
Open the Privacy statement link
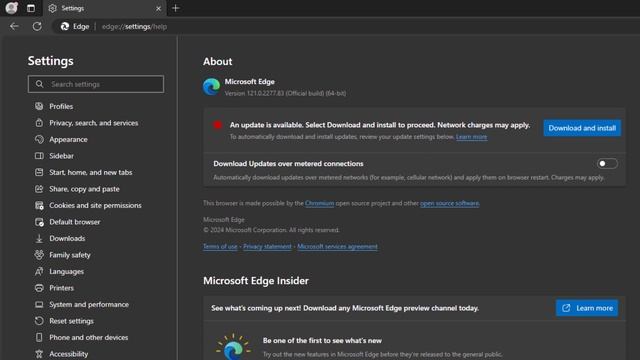tap(267, 247)
